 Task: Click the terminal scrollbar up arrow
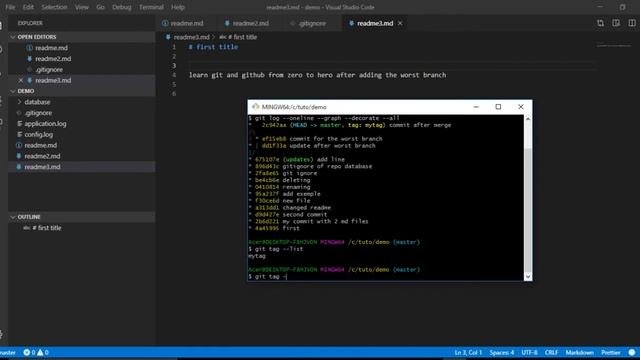[528, 119]
